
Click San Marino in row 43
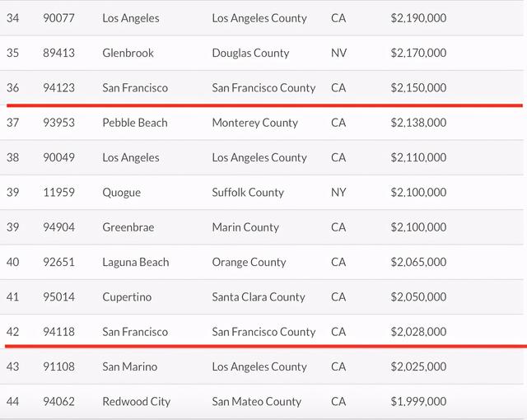coord(132,366)
